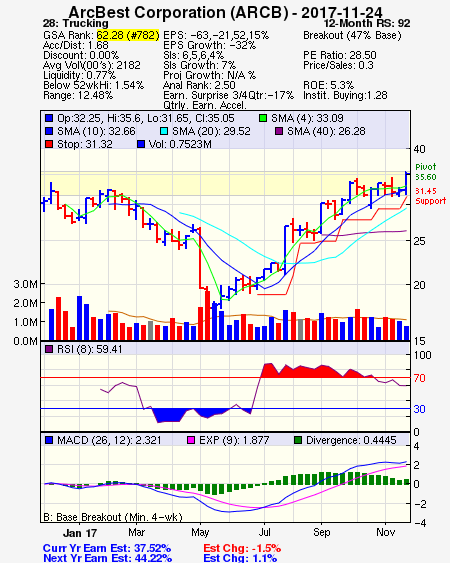Click 'EPS: -63,-21,52,15%' text
Screen dimensions: 450x563
pos(216,35)
